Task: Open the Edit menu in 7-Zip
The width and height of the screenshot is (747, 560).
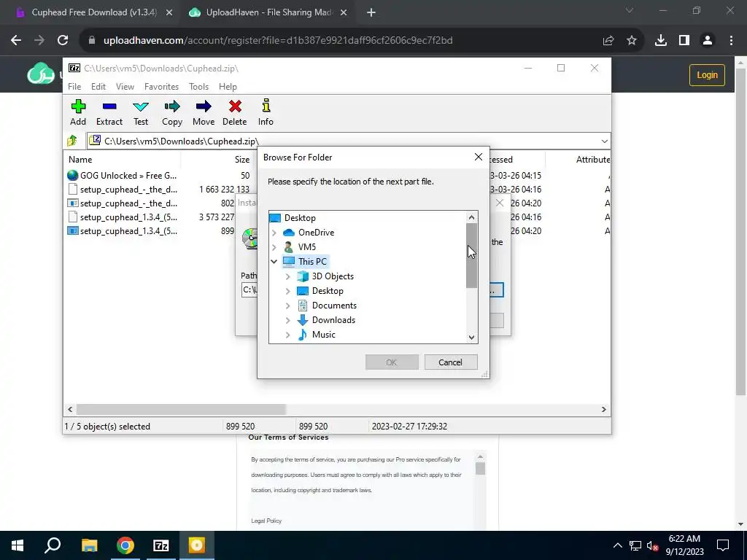Action: pyautogui.click(x=98, y=87)
